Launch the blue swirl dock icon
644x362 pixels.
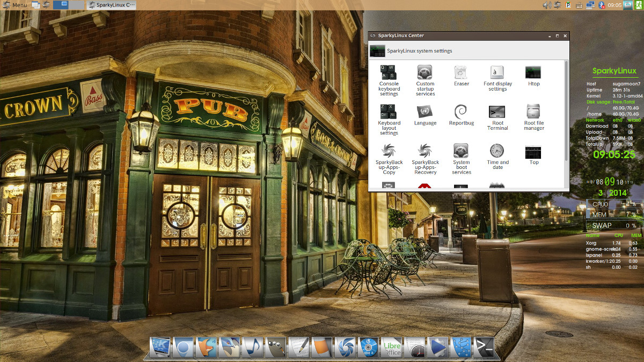345,348
